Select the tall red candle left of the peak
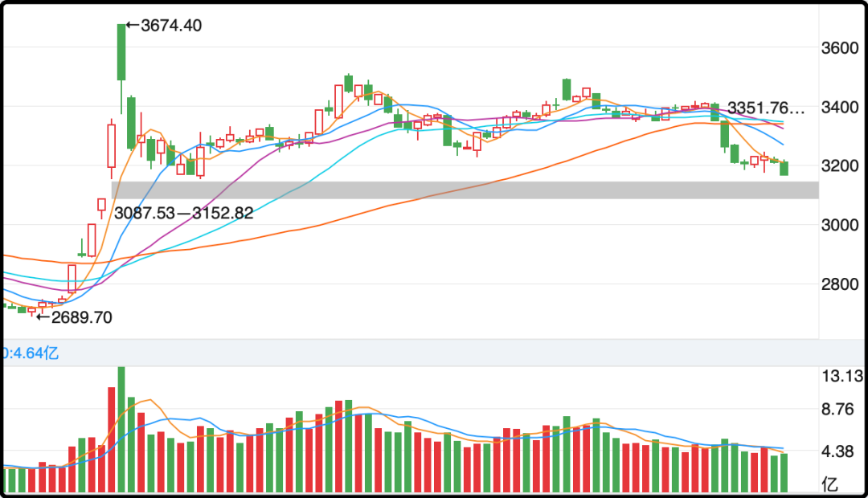868x498 pixels. (111, 146)
